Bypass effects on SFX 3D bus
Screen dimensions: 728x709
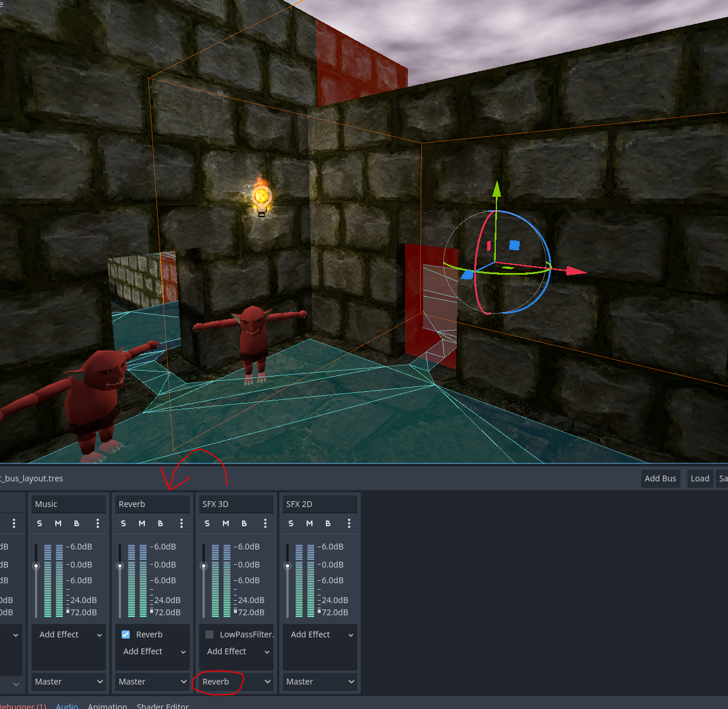244,523
